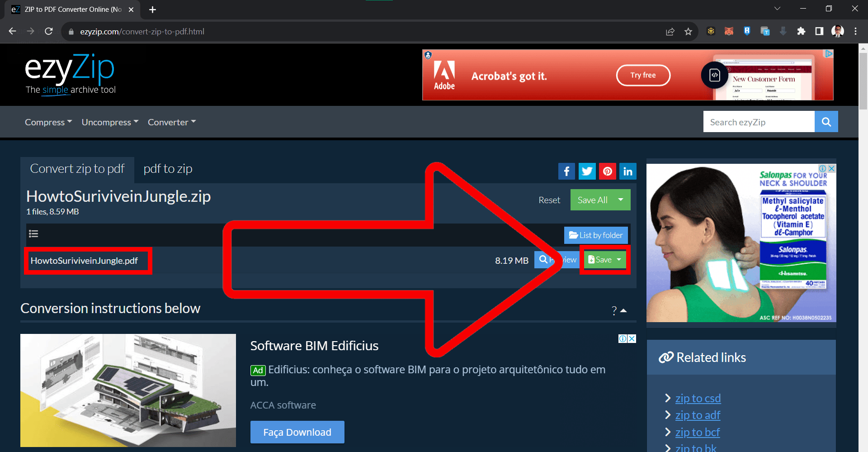The width and height of the screenshot is (868, 452).
Task: Open the zip to csd related link
Action: (698, 398)
